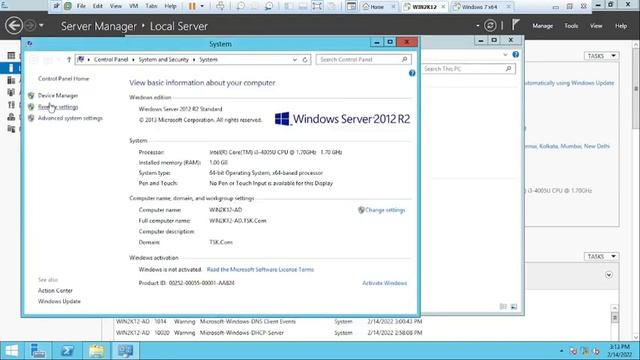Image resolution: width=640 pixels, height=360 pixels.
Task: Open the VMware Tabs menu
Action: pyautogui.click(x=151, y=6)
